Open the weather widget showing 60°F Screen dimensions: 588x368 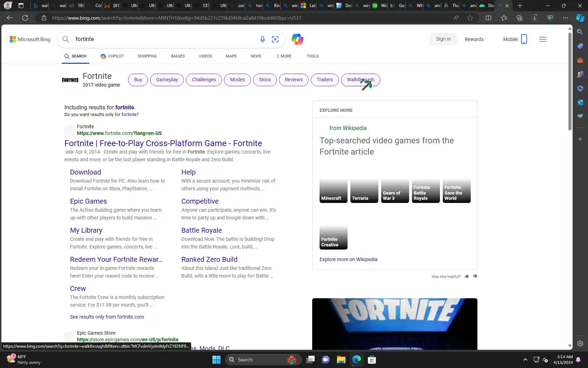[24, 360]
